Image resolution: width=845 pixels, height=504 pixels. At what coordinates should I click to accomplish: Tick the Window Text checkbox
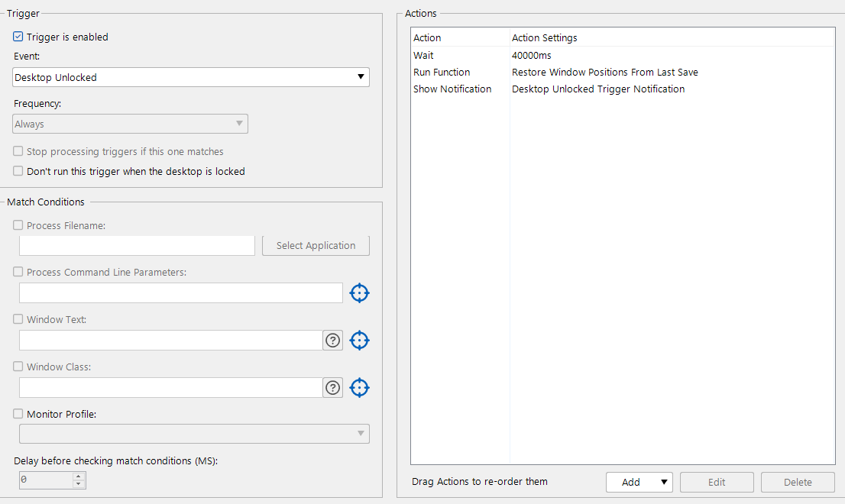[x=18, y=319]
